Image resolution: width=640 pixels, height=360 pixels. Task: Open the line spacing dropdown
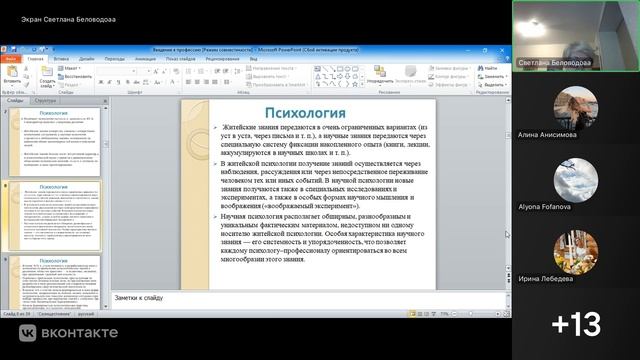click(x=238, y=71)
